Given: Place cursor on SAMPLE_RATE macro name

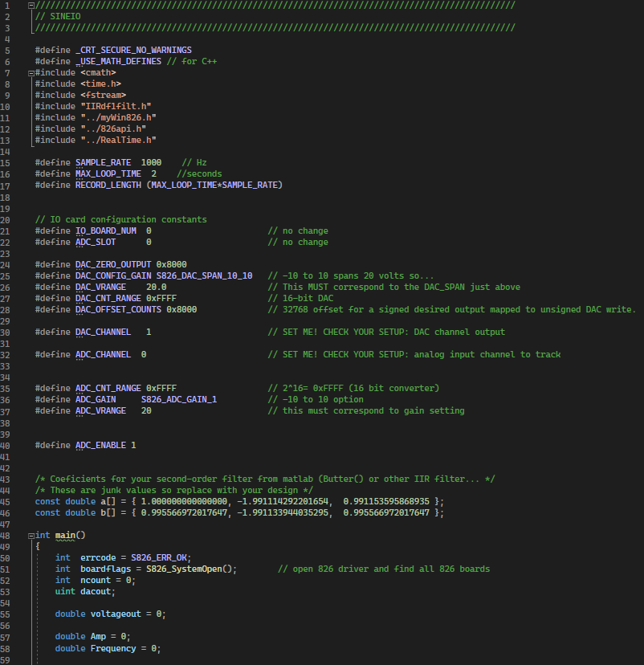Looking at the screenshot, I should pos(103,162).
